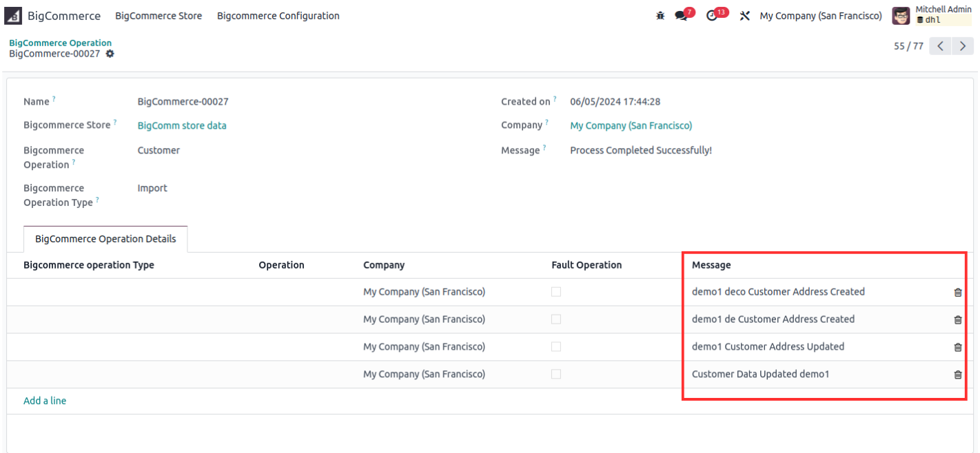The image size is (980, 453).
Task: Click 'demo1 Customer Address Updated' message cell
Action: click(x=768, y=347)
